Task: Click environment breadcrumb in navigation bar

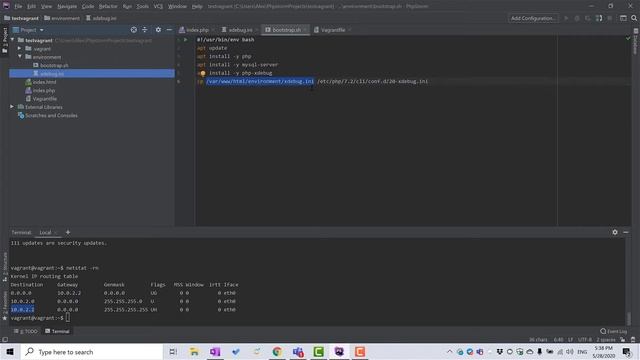Action: [62, 18]
